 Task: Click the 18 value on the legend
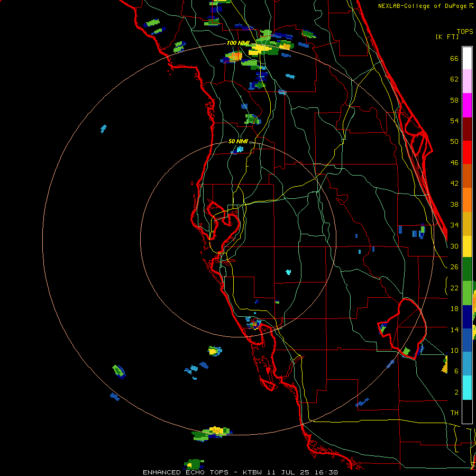pyautogui.click(x=454, y=309)
